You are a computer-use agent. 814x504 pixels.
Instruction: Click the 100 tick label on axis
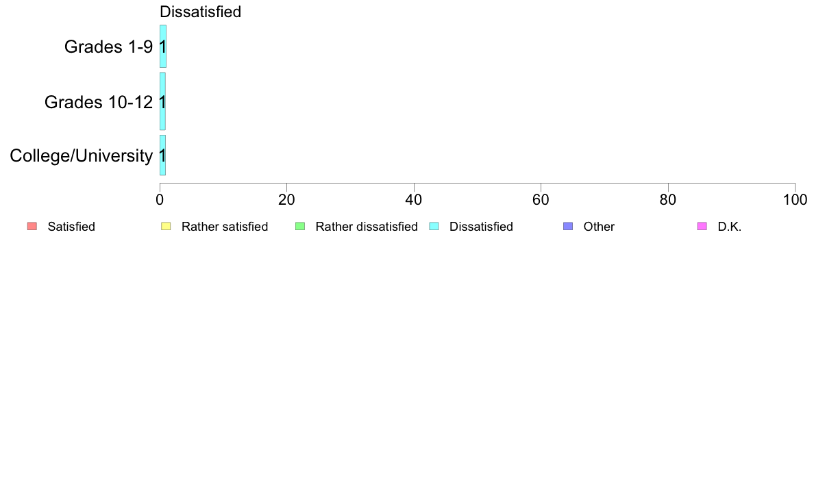click(x=795, y=200)
